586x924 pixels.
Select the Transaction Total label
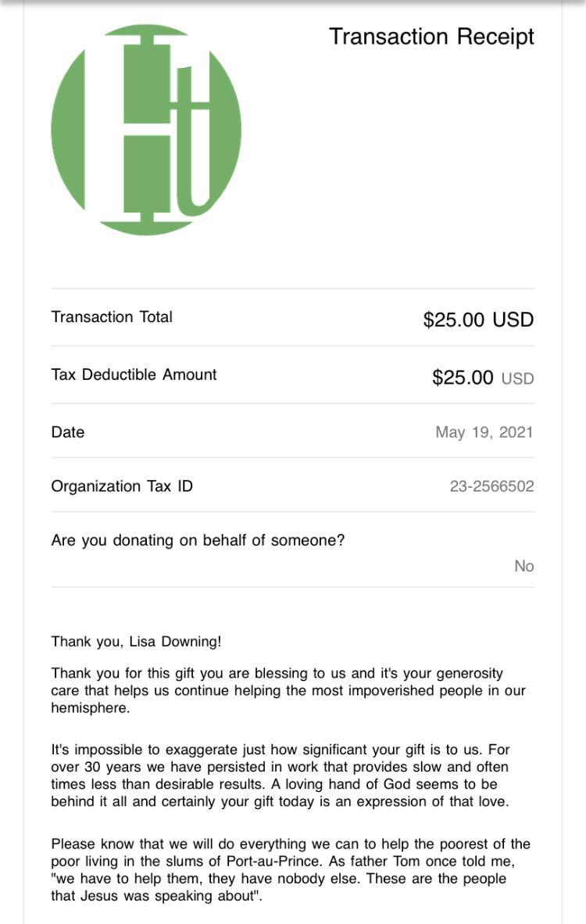[x=112, y=317]
